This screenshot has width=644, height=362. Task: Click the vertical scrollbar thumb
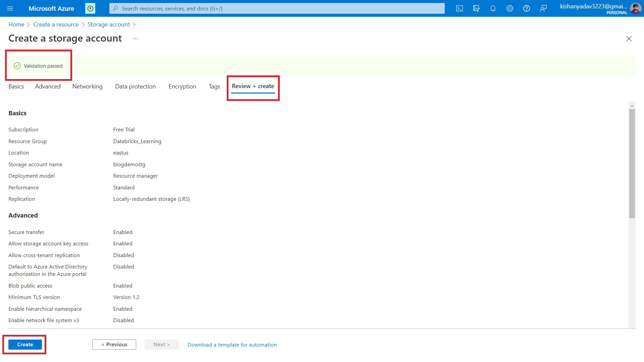(632, 164)
